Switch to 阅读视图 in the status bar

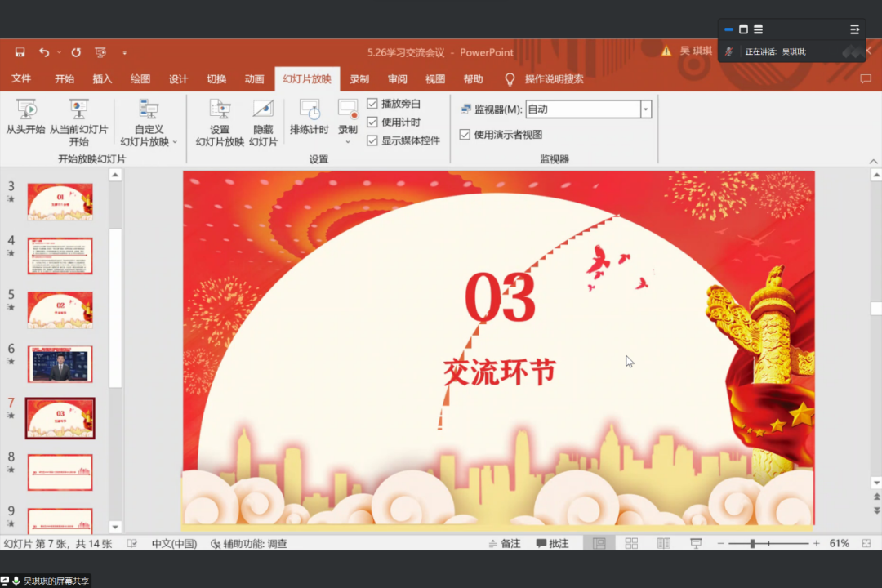click(663, 542)
